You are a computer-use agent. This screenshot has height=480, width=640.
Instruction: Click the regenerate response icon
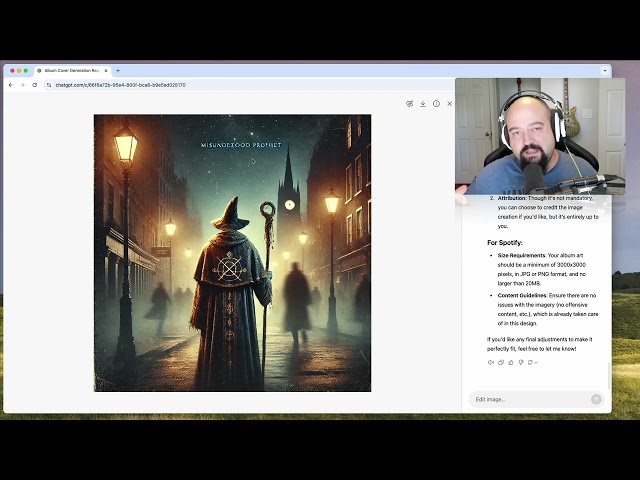pyautogui.click(x=530, y=362)
